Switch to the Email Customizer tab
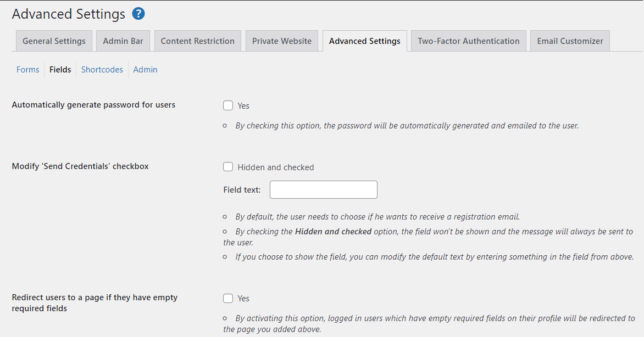This screenshot has height=337, width=644. (570, 41)
